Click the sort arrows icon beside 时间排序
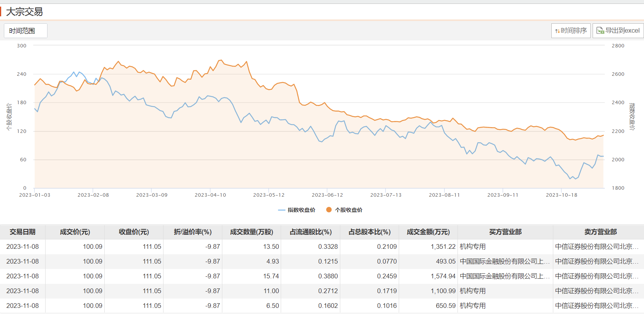This screenshot has width=644, height=318. point(557,31)
